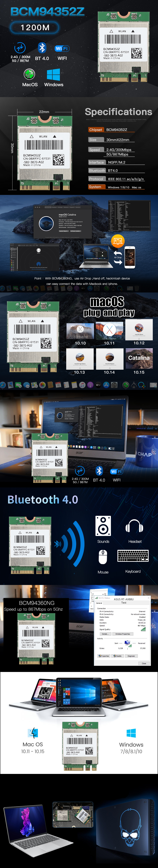Click System Report in the macOS Catalina window

tap(64, 231)
